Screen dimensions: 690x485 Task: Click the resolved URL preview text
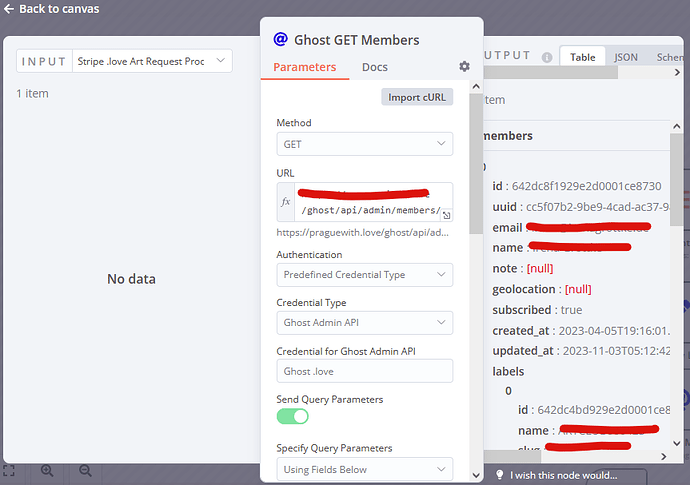[x=363, y=232]
